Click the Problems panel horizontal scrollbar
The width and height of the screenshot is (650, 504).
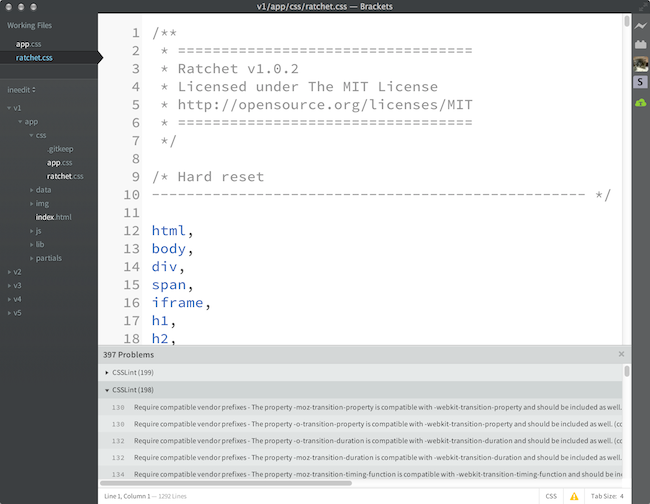point(226,483)
